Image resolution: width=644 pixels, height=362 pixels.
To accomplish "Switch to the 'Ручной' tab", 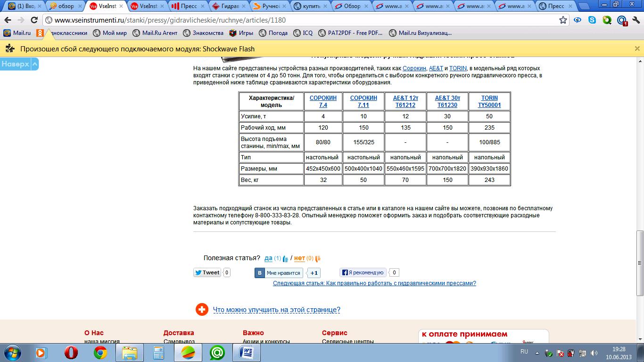I will coord(268,6).
